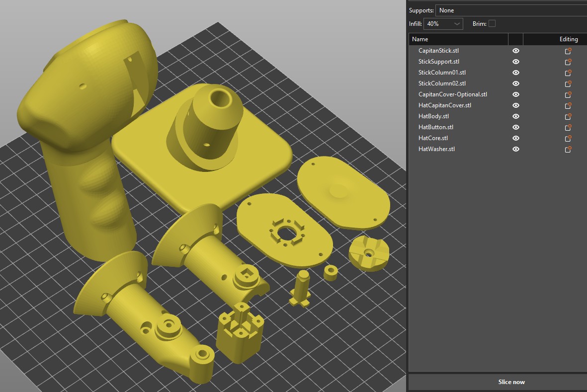Image resolution: width=587 pixels, height=392 pixels.
Task: Hide the HatCapitanCover.stl model
Action: pos(516,105)
